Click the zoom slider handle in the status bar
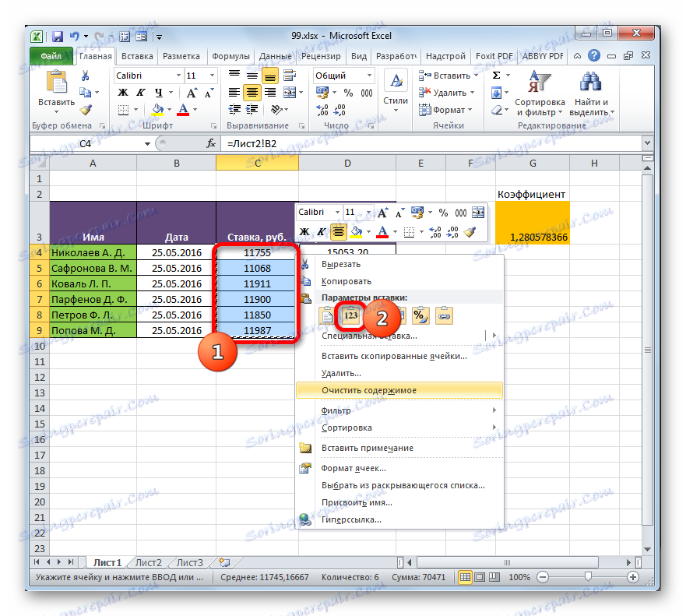This screenshot has width=686, height=616. 588,576
